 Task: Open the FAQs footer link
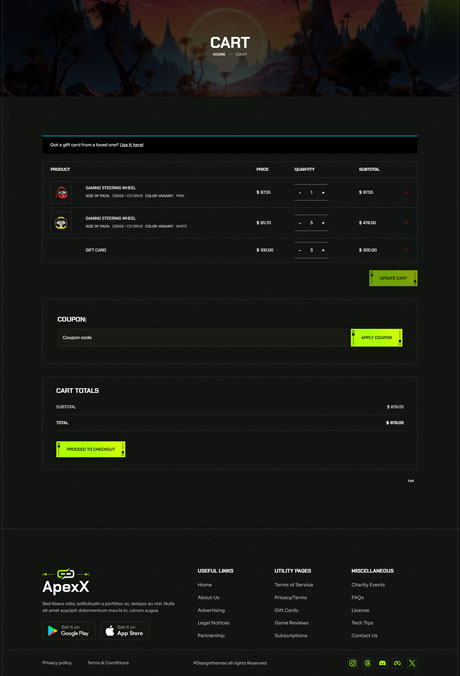[357, 598]
